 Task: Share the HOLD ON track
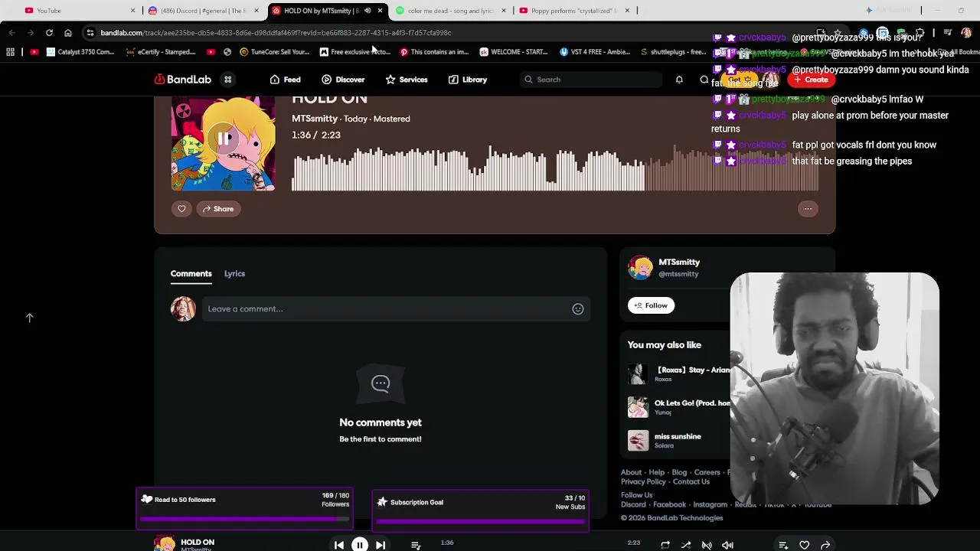218,209
